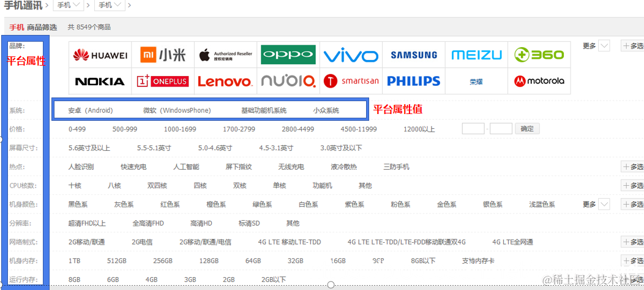
Task: Choose the Apple Authorized Reseller logo
Action: tap(225, 55)
